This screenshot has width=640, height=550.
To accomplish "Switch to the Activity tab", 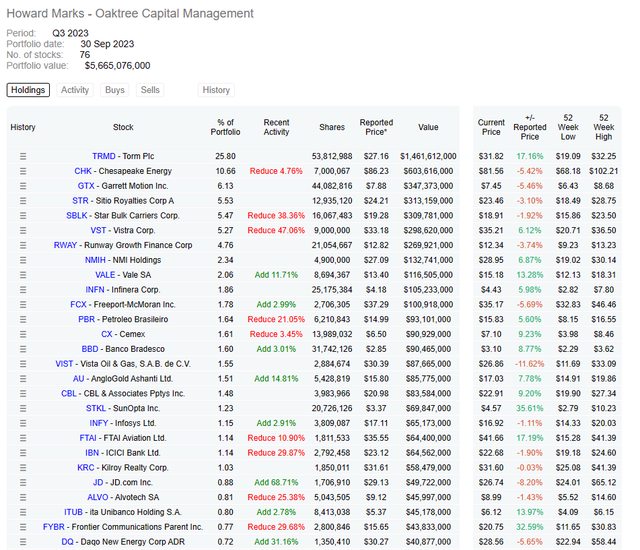I will [x=75, y=90].
